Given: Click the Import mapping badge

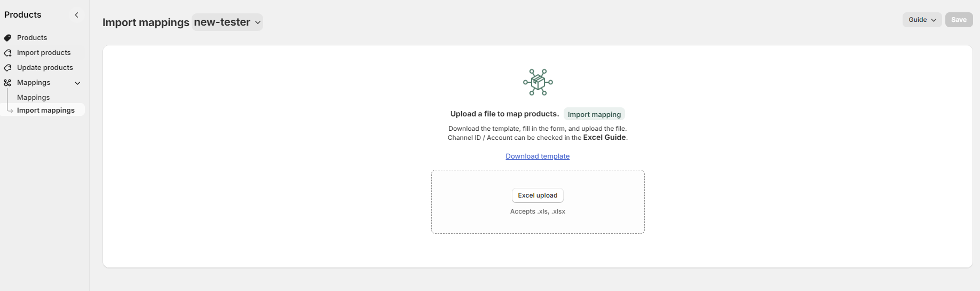Looking at the screenshot, I should 594,114.
